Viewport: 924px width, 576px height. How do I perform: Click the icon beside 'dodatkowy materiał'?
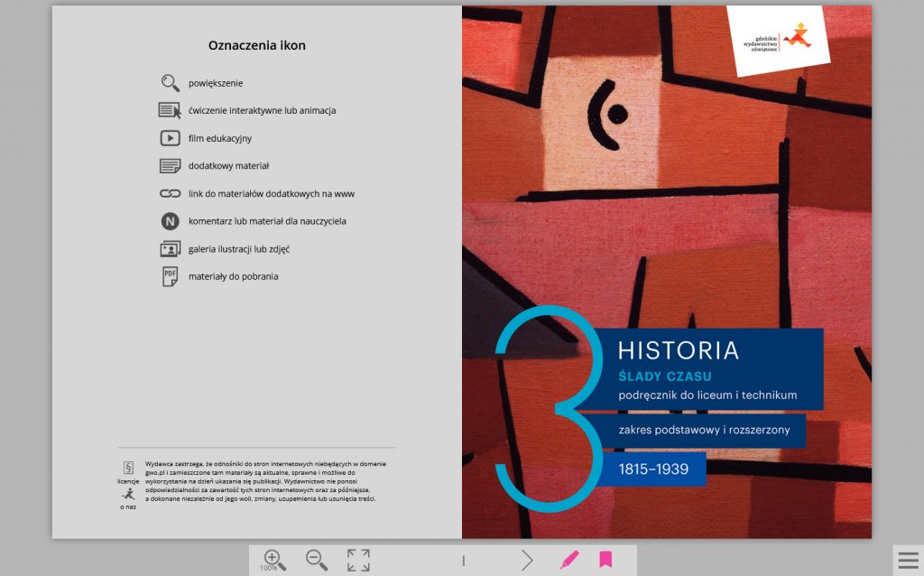pos(171,165)
